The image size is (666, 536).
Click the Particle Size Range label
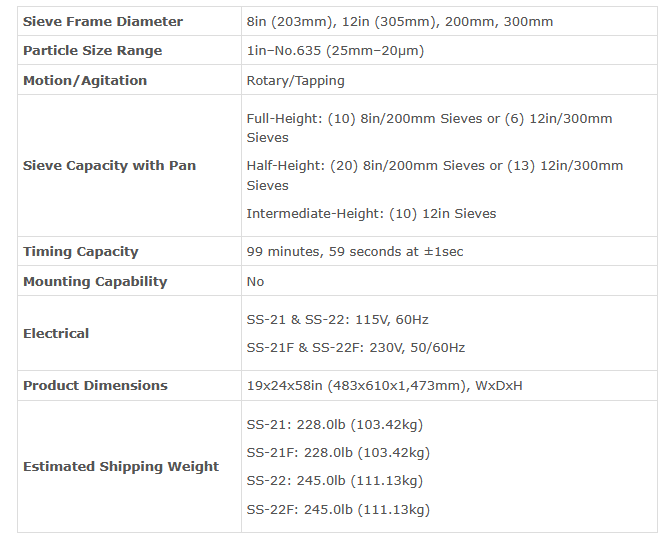(x=92, y=50)
